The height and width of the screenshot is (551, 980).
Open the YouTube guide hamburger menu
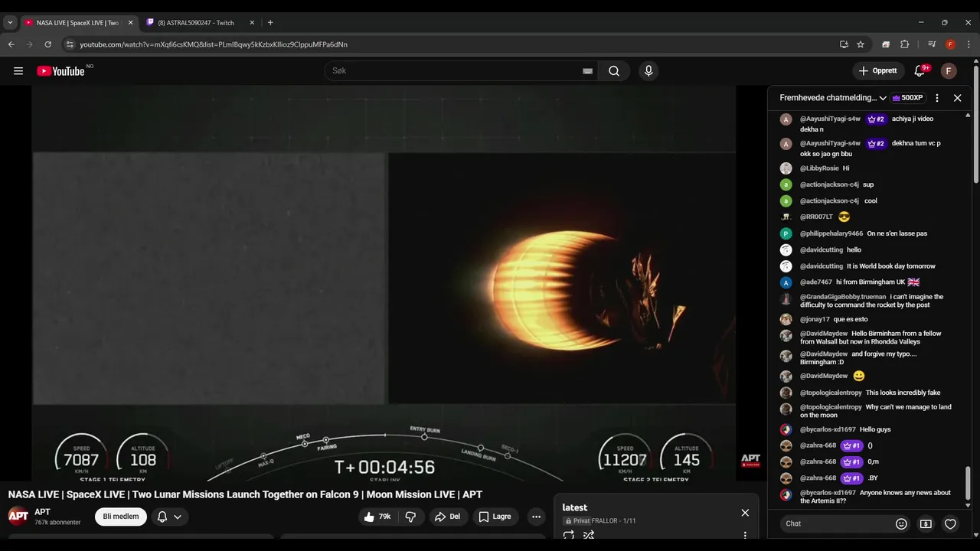click(x=18, y=71)
